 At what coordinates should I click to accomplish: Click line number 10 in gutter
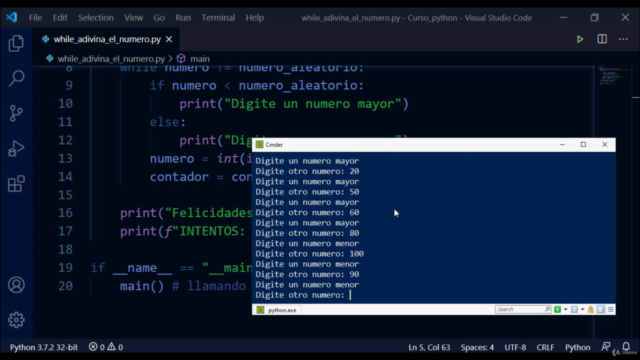[65, 104]
